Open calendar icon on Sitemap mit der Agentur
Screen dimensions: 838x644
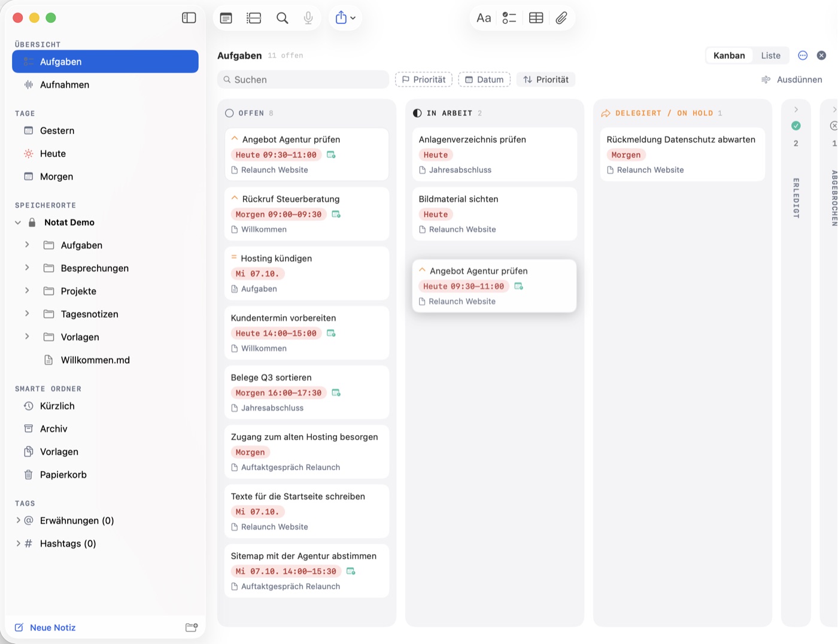click(x=351, y=572)
